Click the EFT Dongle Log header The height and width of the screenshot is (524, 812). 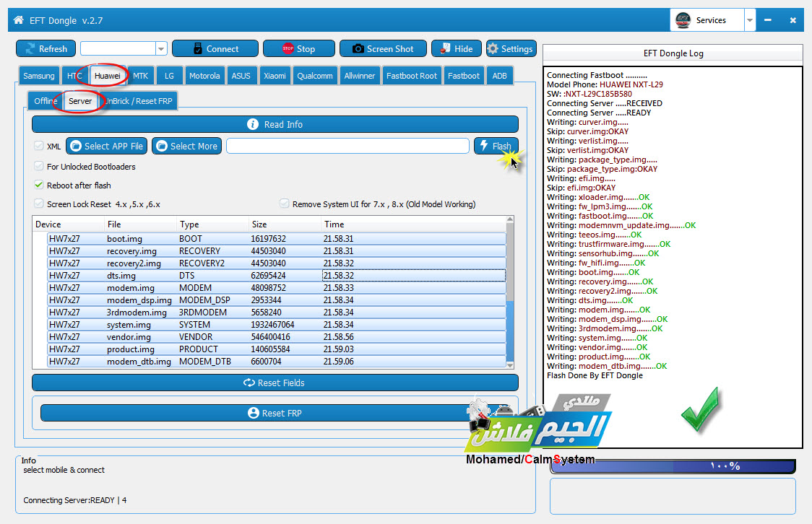[x=673, y=53]
